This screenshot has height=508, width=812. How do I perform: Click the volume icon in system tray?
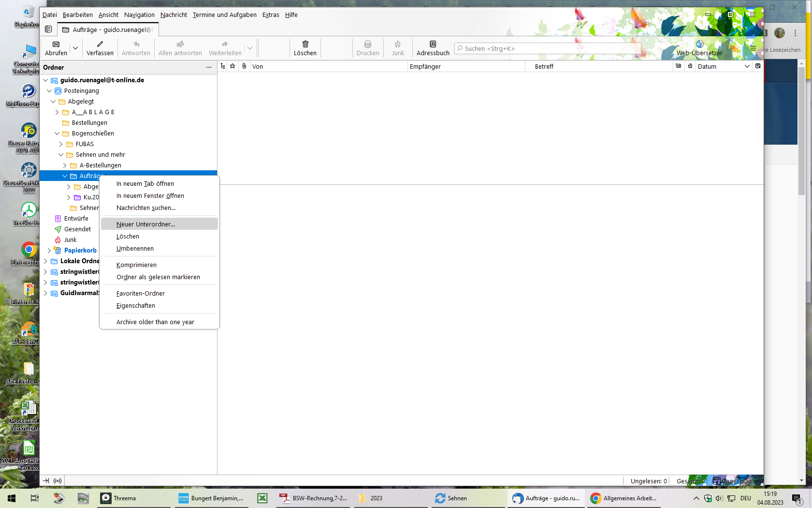(x=719, y=498)
